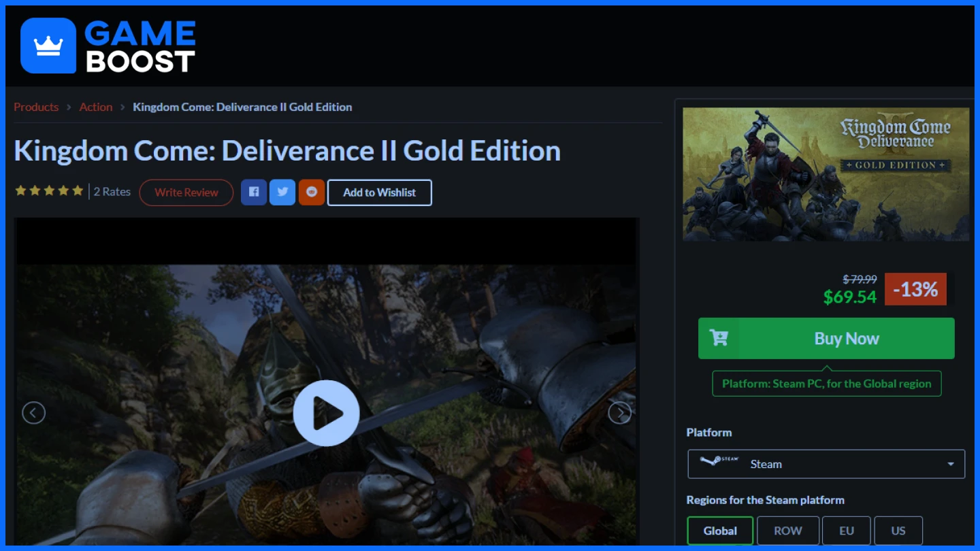Click the -13% discount badge
This screenshot has height=551, width=980.
coord(915,289)
